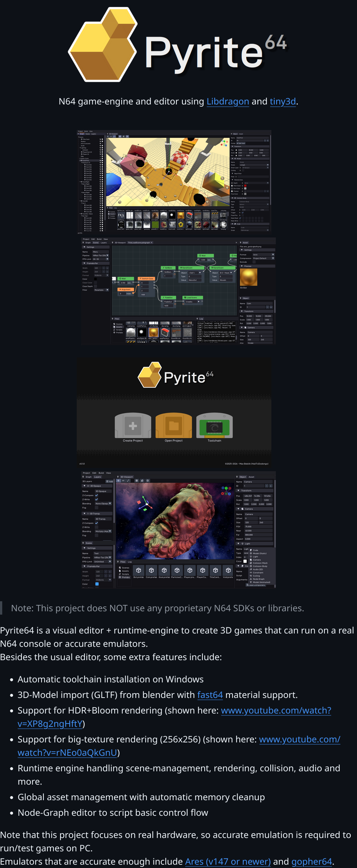Viewport: 357px width, 868px height.
Task: Open the Pipeline dropdown in Menu scene settings
Action: (x=100, y=256)
